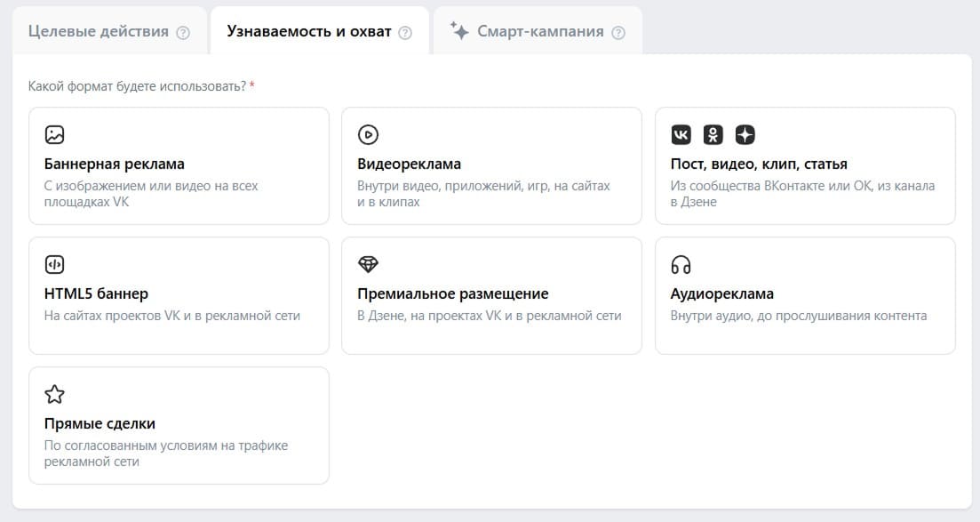Select the banner ad image icon
980x522 pixels.
[55, 135]
